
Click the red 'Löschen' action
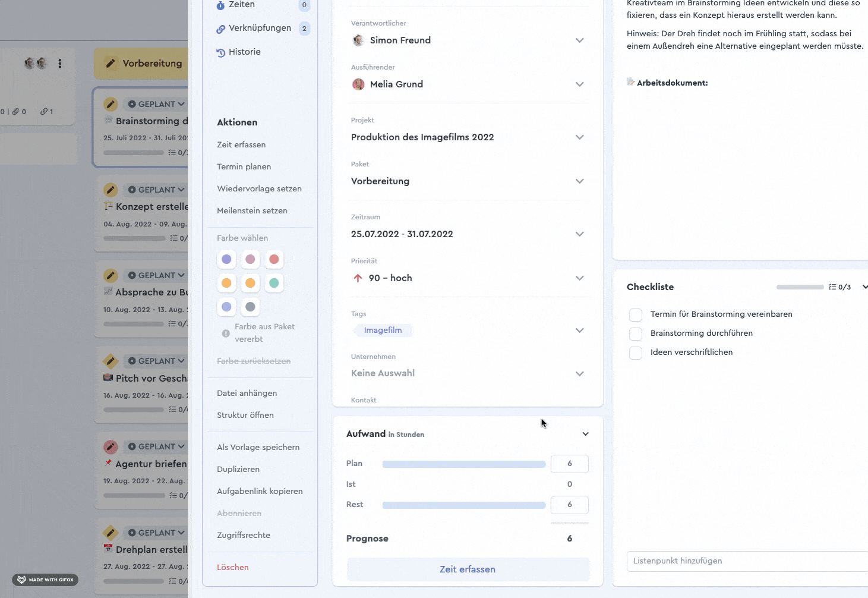coord(233,567)
